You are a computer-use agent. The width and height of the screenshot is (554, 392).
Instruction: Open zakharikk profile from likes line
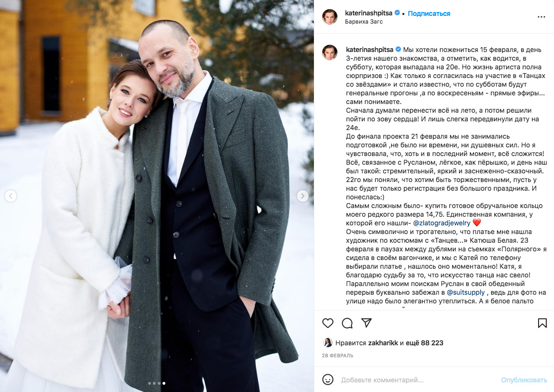point(383,343)
